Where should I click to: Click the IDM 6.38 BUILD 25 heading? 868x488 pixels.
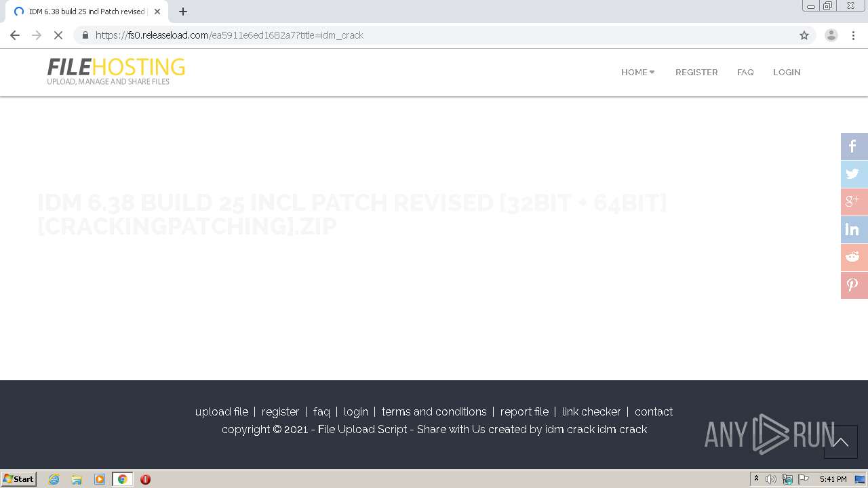click(352, 214)
